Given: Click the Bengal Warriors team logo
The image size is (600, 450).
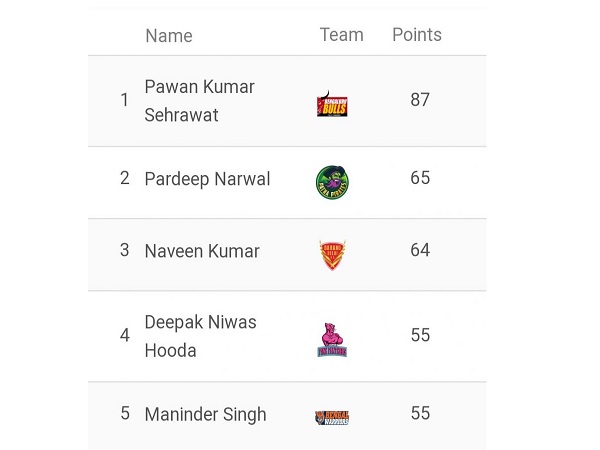Looking at the screenshot, I should [332, 417].
